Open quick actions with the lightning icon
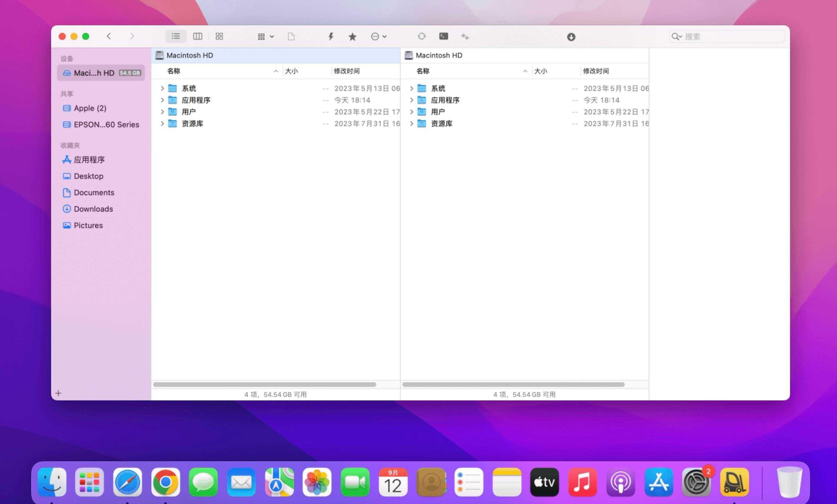The height and width of the screenshot is (504, 837). [x=331, y=36]
